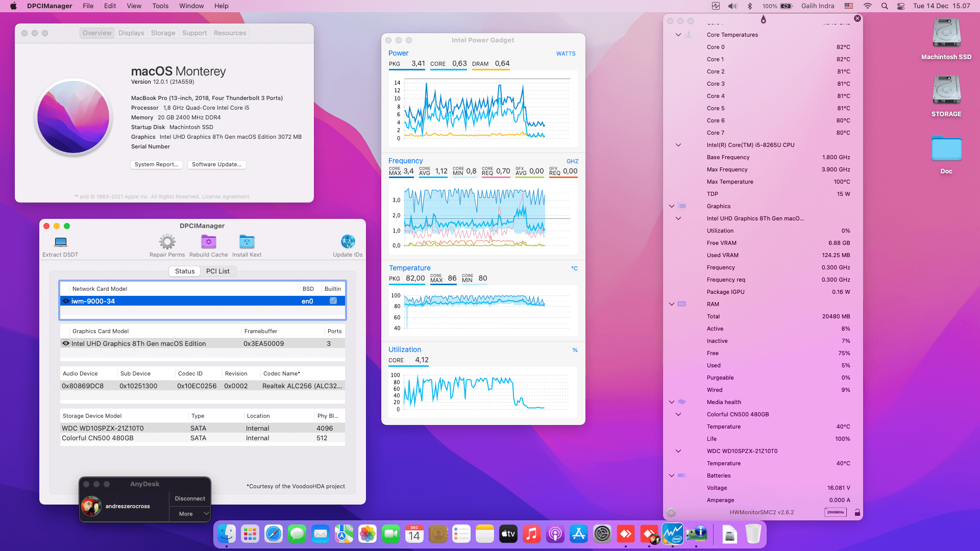
Task: Click the 2500MHz button in HWMonitor footer
Action: point(835,512)
